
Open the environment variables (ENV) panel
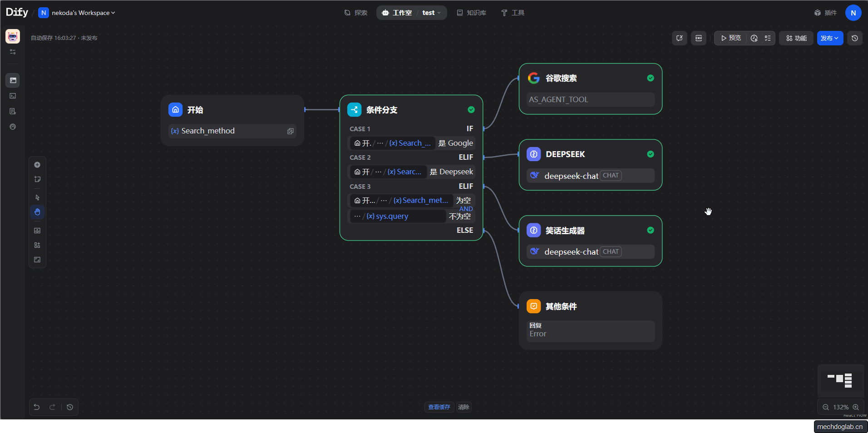click(x=699, y=38)
